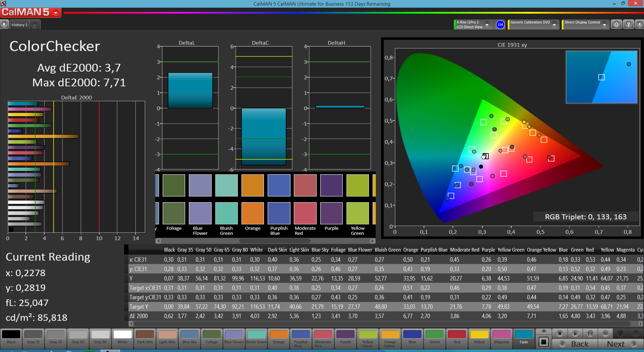Click the read series bracket icon
This screenshot has width=644, height=352.
pos(590,334)
